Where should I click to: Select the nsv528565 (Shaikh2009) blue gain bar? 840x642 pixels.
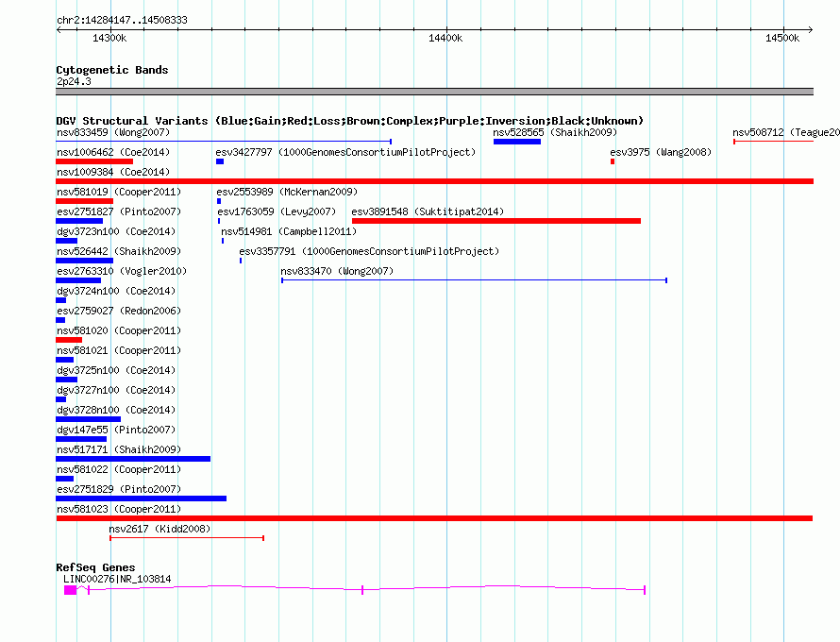(517, 142)
